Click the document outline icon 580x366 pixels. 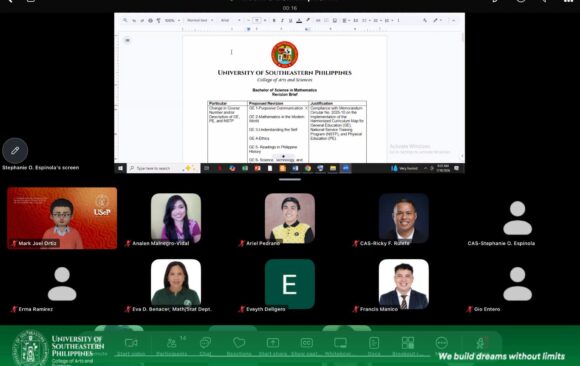(x=127, y=40)
